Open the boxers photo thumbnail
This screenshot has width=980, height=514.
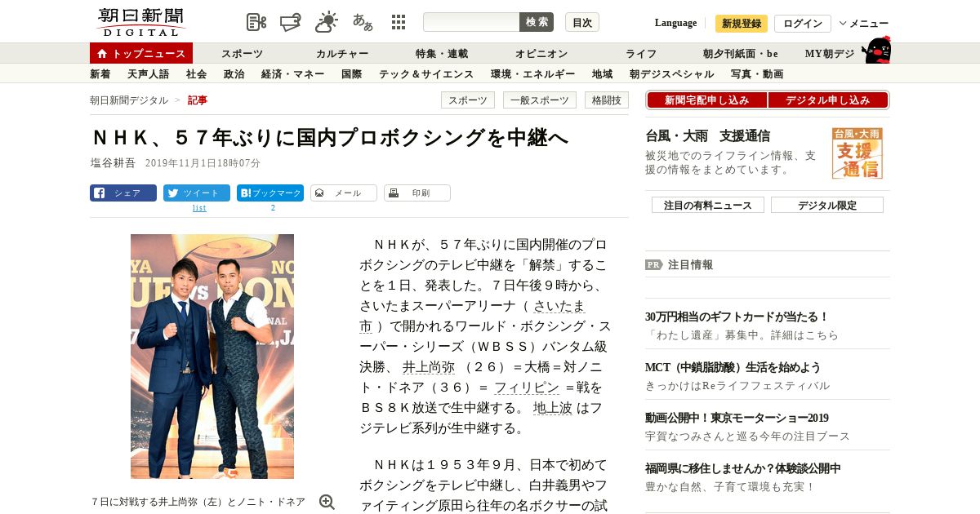[212, 357]
